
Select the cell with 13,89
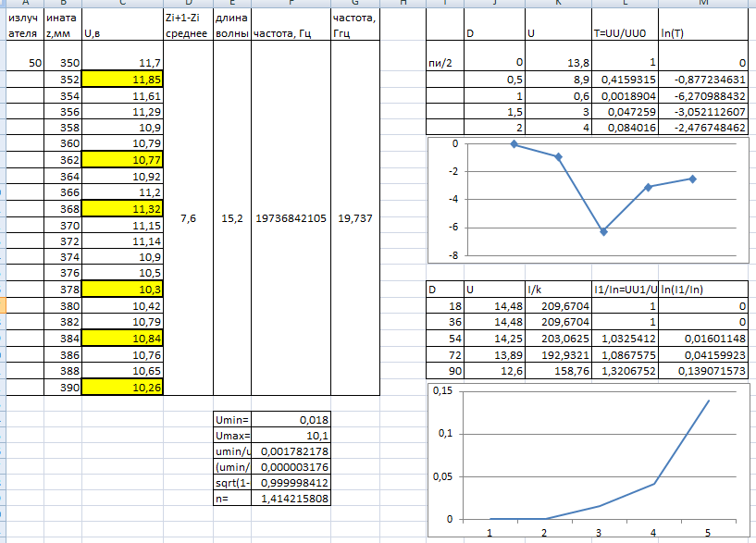(x=494, y=355)
